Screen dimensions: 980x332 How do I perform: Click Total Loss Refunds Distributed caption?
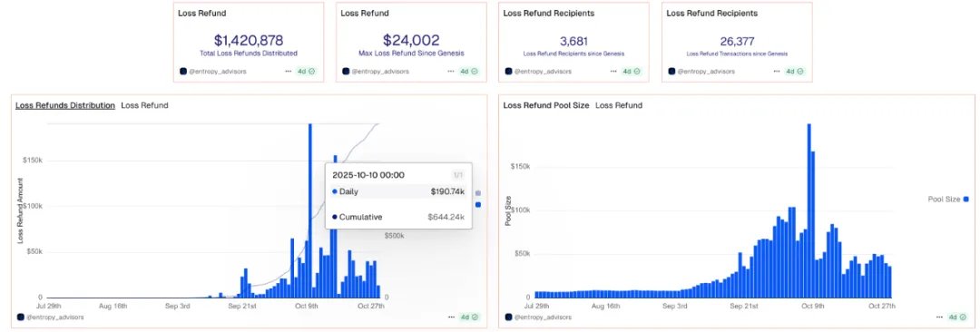[249, 54]
